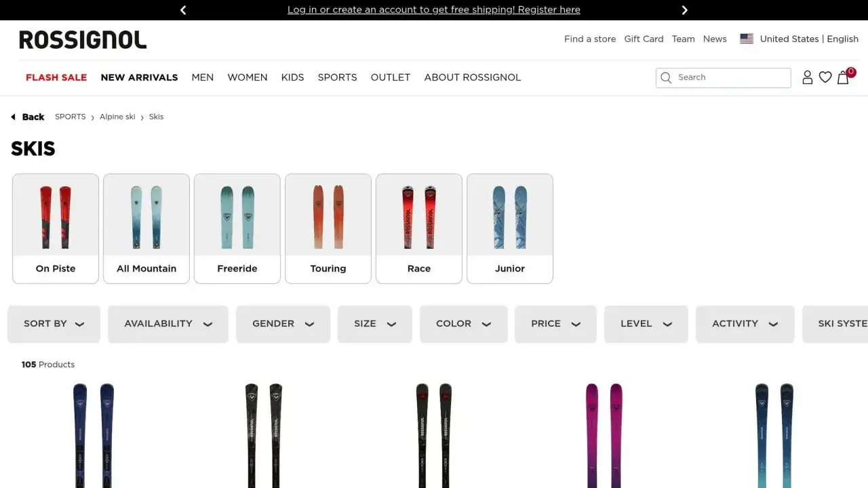Open the teal gradient ski product image
This screenshot has height=488, width=868.
pos(774,435)
